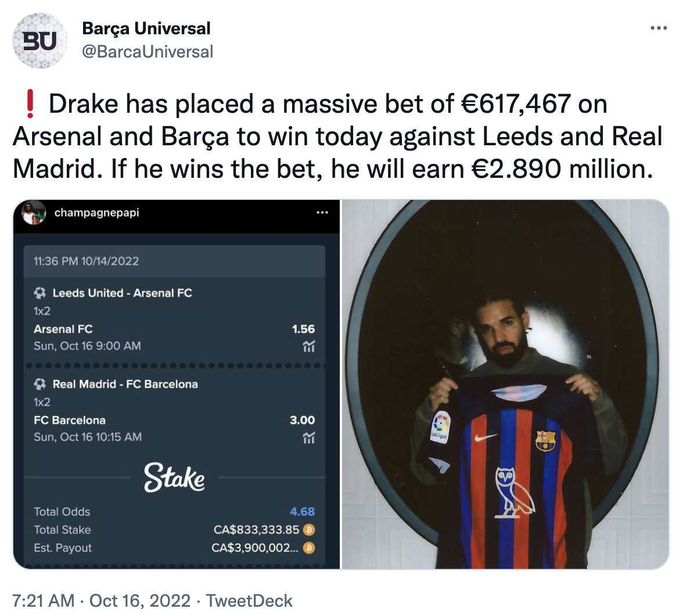This screenshot has width=683, height=616.
Task: Click the TweetDeck source link
Action: coord(249,601)
